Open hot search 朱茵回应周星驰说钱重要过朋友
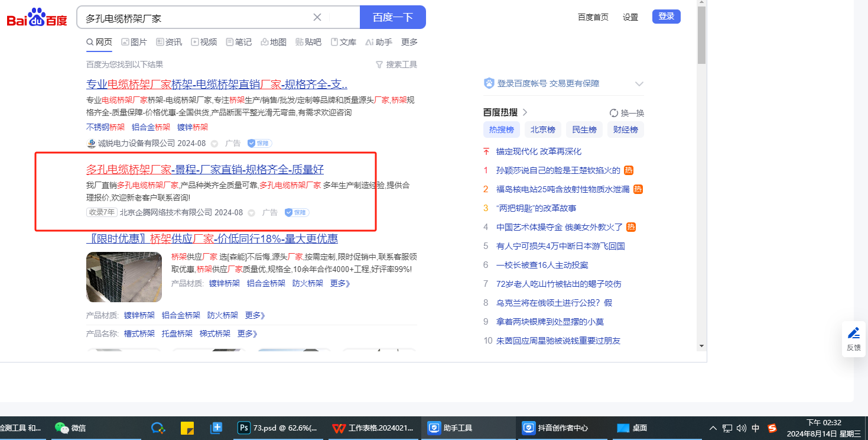The image size is (868, 440). [x=558, y=341]
